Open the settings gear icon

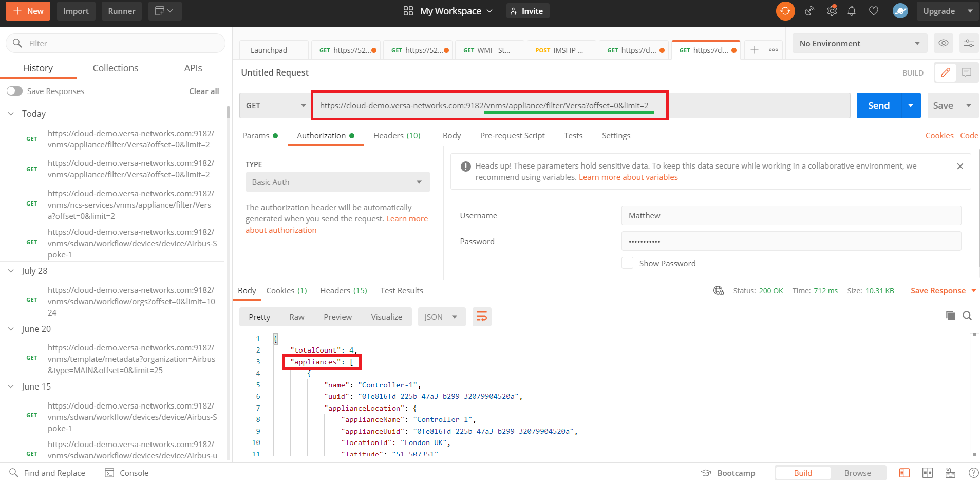pos(832,11)
